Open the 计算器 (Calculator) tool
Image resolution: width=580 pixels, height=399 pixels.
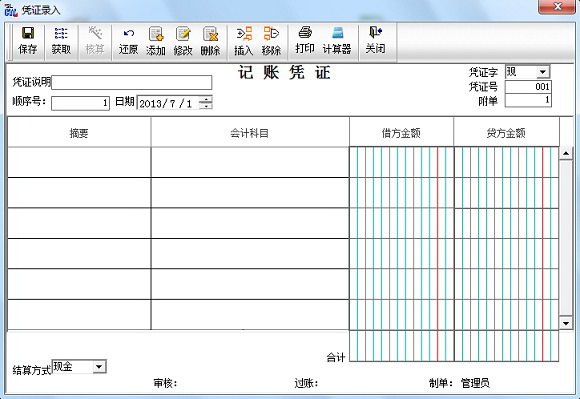(x=337, y=41)
